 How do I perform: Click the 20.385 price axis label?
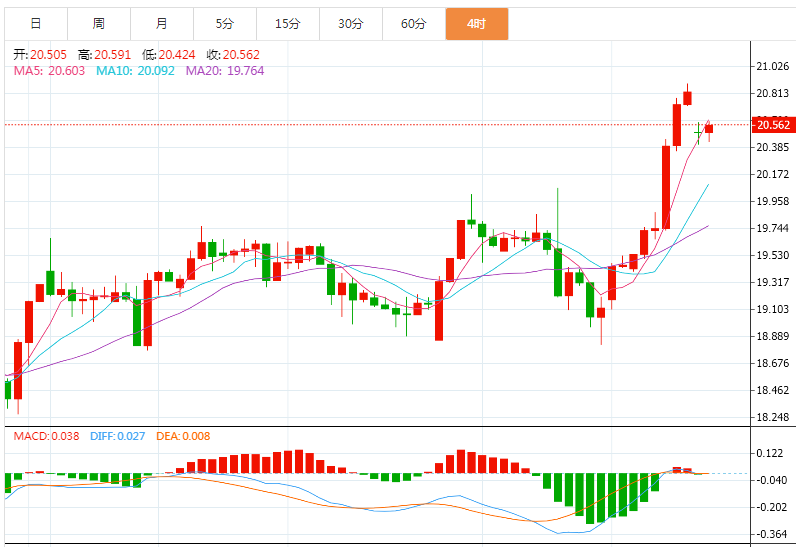click(773, 148)
